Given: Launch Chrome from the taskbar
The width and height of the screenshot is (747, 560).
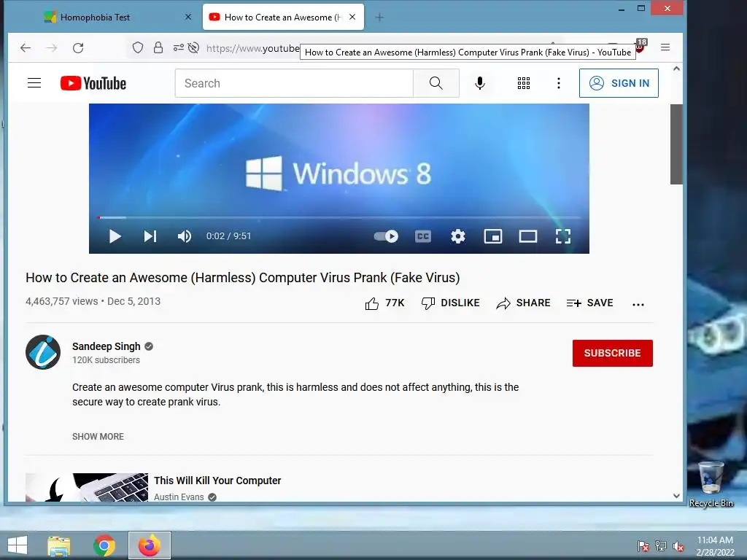Looking at the screenshot, I should (104, 545).
